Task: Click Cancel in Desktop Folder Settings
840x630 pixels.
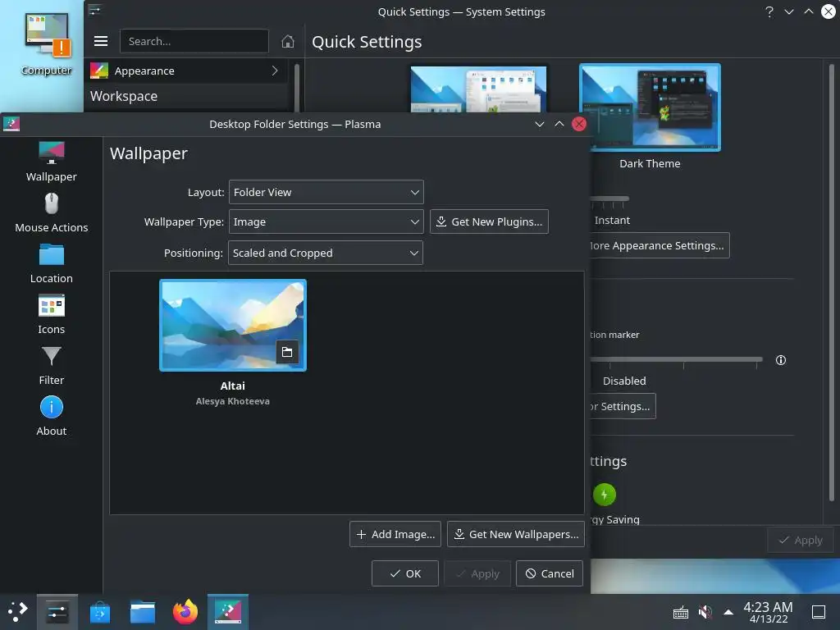Action: [550, 573]
